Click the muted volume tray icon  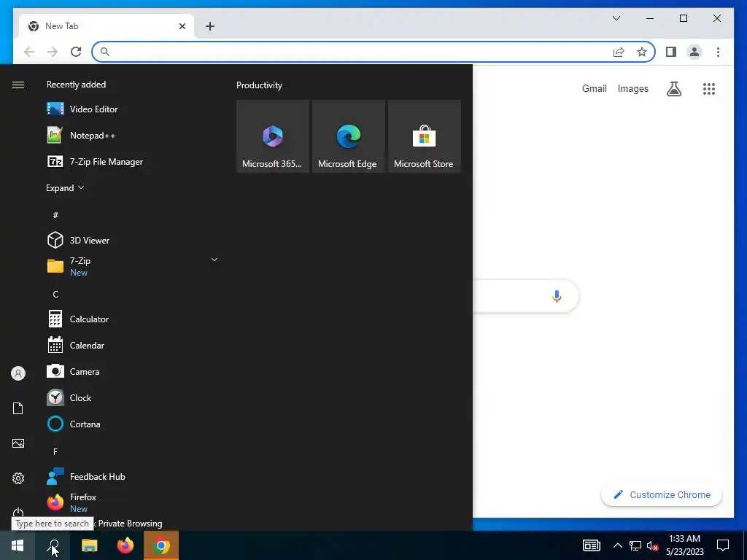tap(652, 545)
